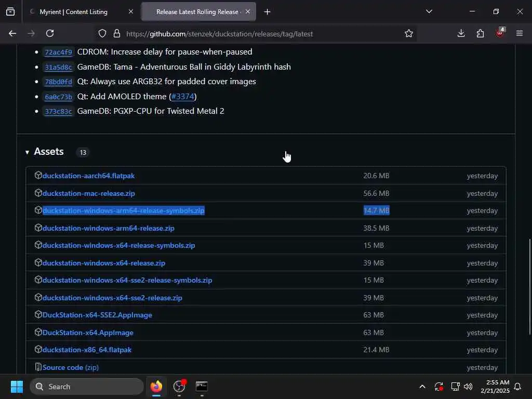Click the package icon beside DuckStation-x64.AppImage

point(38,332)
